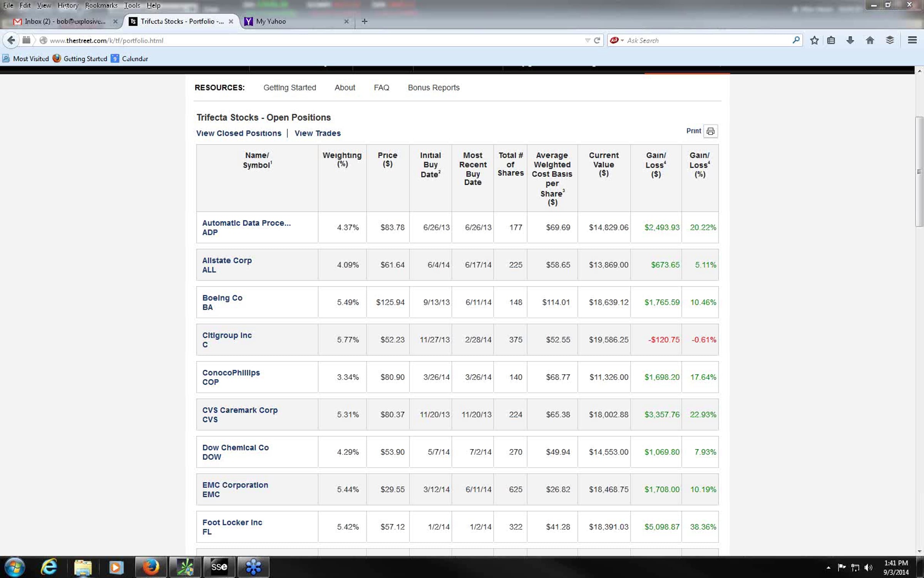Click the vertical page scrollbar thumb
Viewport: 924px width, 578px height.
point(919,171)
